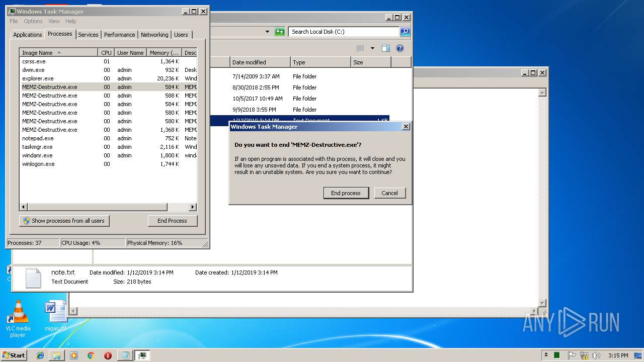This screenshot has width=644, height=362.
Task: Confirm ending MEMZ-Destructive.exe with End process
Action: click(346, 193)
